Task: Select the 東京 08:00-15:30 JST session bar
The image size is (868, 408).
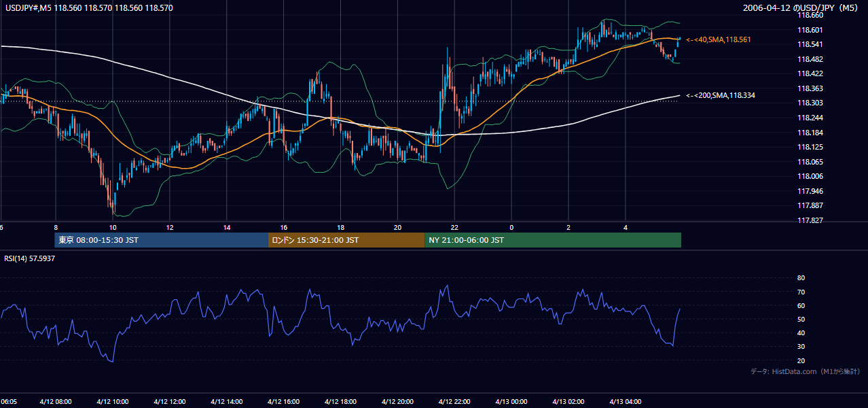Action: 162,240
